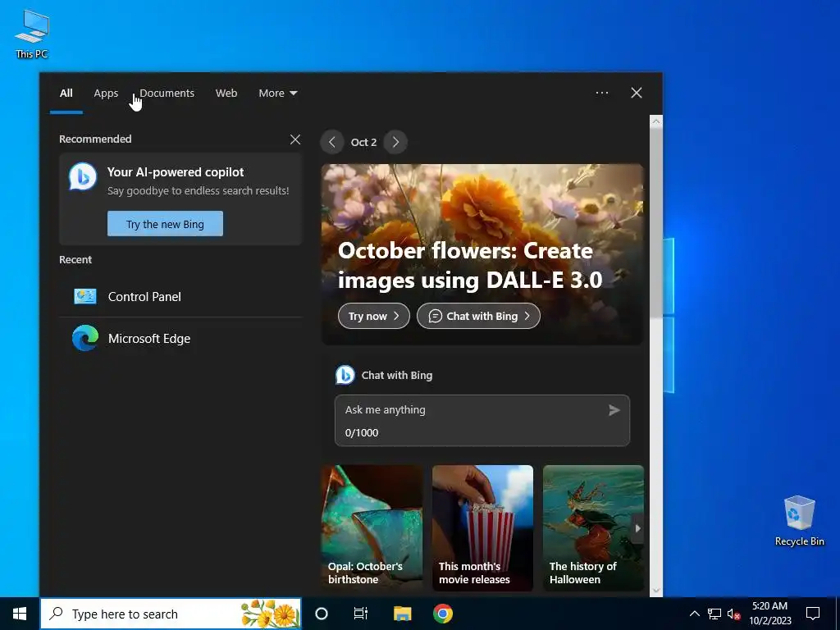
Task: Launch Google Chrome from the taskbar
Action: point(442,614)
